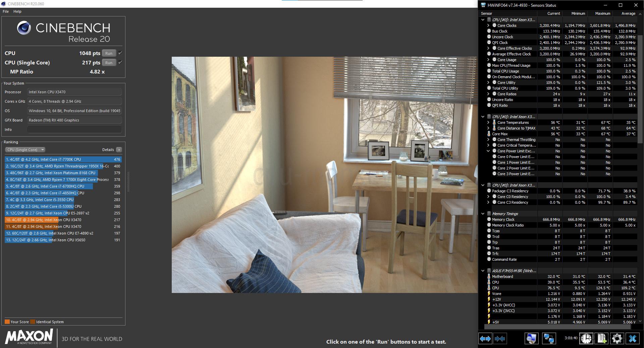Expand the Core Effective Clocks row
Screen dimensions: 644x348
488,48
